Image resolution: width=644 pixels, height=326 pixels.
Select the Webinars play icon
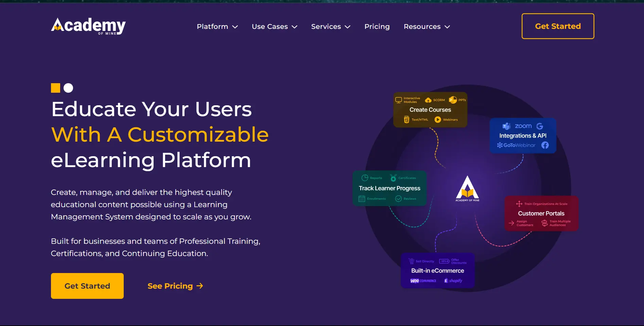coord(438,120)
